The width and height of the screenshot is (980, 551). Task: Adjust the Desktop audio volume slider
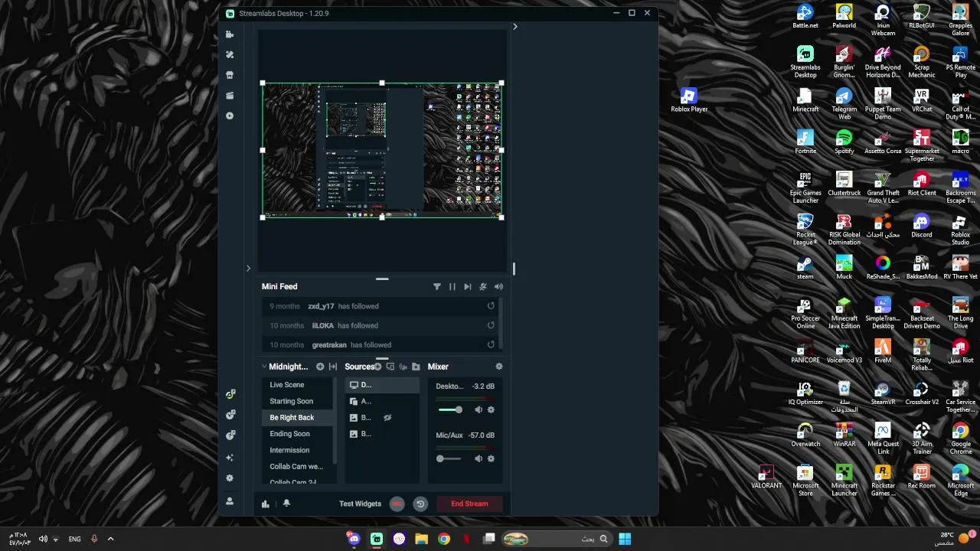click(x=450, y=409)
